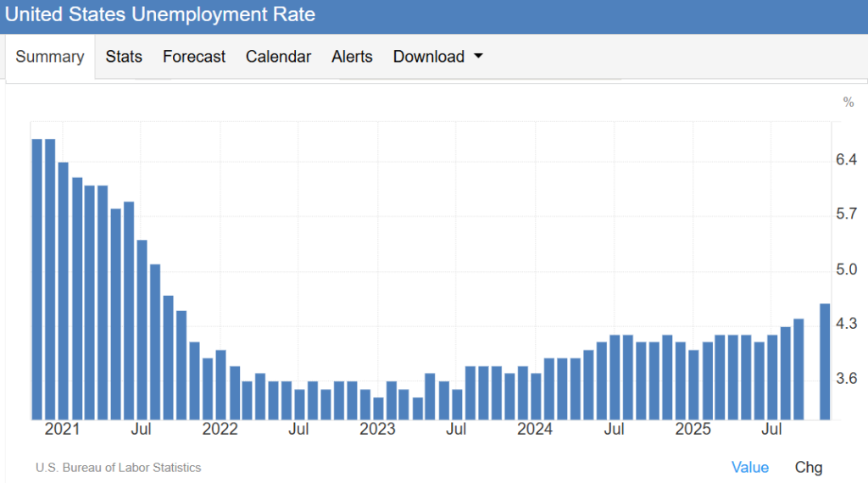
Task: Switch chart to Value view
Action: (x=749, y=467)
